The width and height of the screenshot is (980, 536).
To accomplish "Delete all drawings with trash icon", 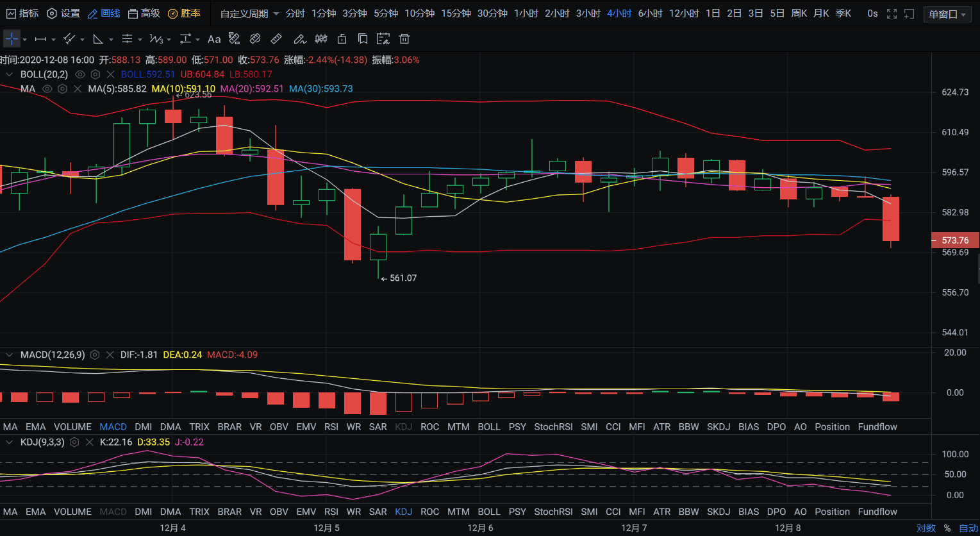I will pyautogui.click(x=404, y=39).
